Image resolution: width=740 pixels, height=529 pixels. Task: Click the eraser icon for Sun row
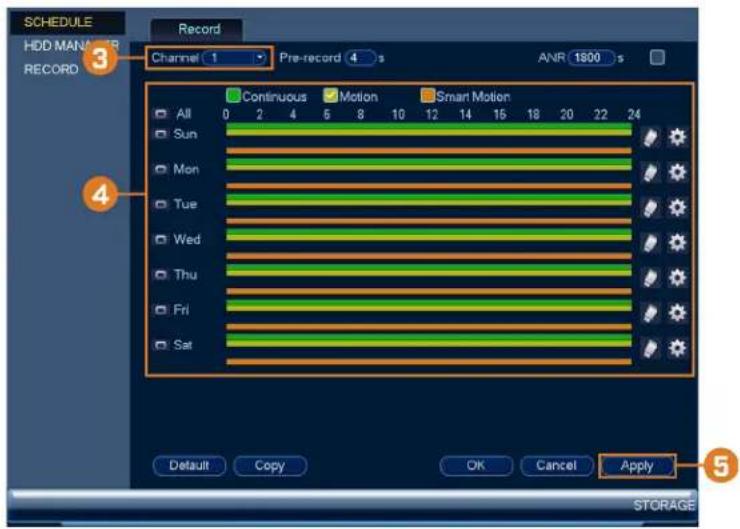pyautogui.click(x=650, y=138)
